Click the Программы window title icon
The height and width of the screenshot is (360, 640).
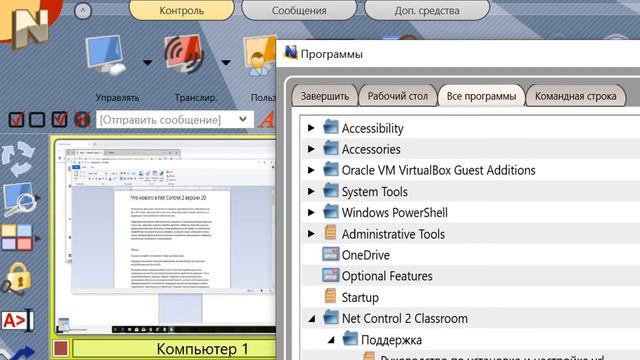click(x=291, y=53)
